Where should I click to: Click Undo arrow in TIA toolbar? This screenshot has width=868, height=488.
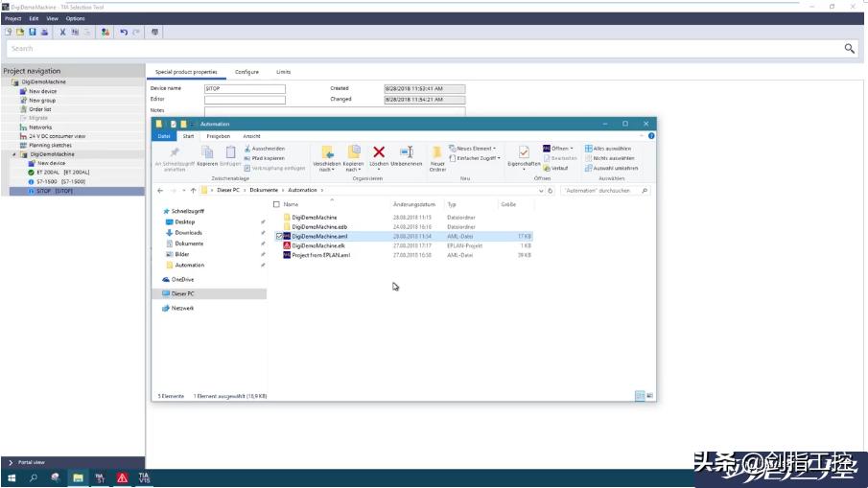[124, 32]
